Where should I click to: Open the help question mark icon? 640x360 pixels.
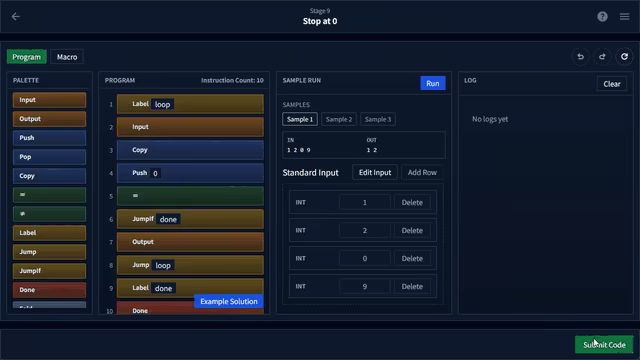(x=602, y=16)
